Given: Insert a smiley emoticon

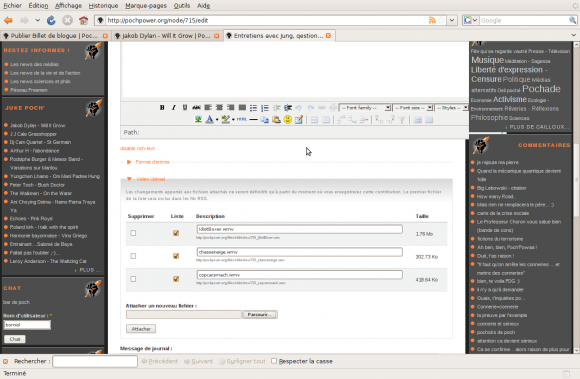Looking at the screenshot, I should [287, 119].
